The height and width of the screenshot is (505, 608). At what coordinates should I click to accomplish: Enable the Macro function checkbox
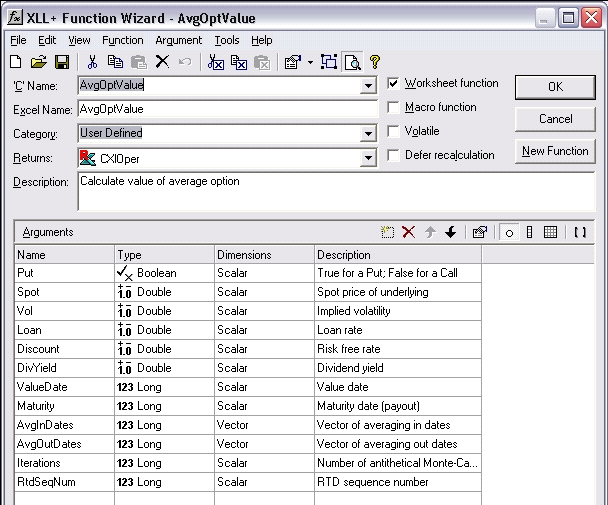click(393, 107)
